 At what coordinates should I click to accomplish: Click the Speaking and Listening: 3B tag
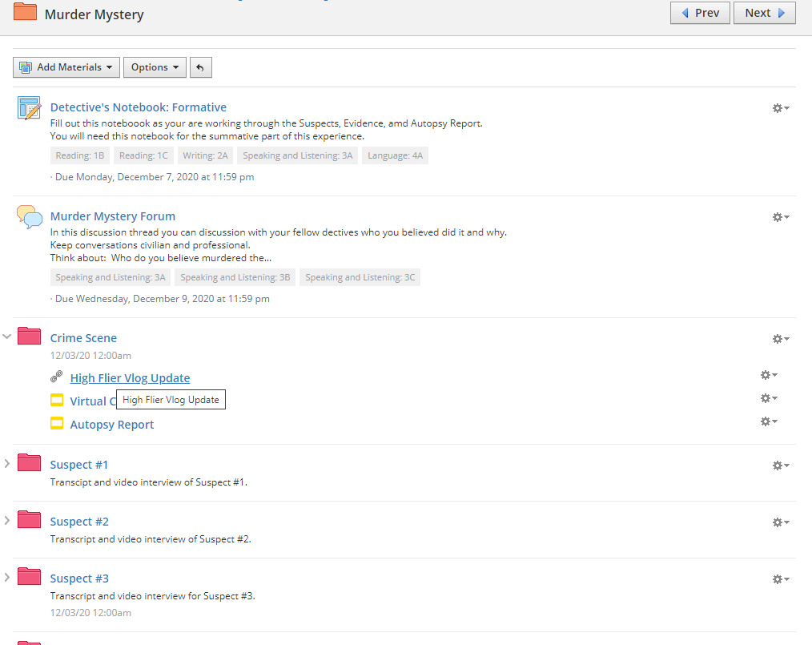(235, 277)
